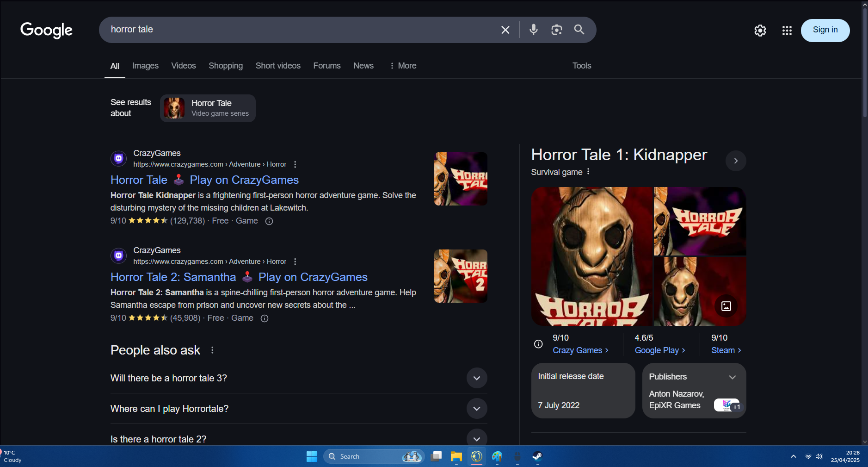Open Wi-Fi network settings in tray
Image resolution: width=868 pixels, height=467 pixels.
pos(808,456)
